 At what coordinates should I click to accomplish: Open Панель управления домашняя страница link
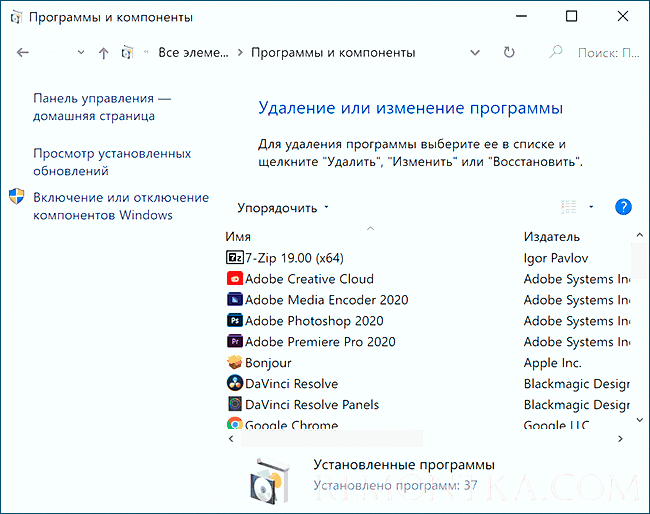pyautogui.click(x=102, y=107)
